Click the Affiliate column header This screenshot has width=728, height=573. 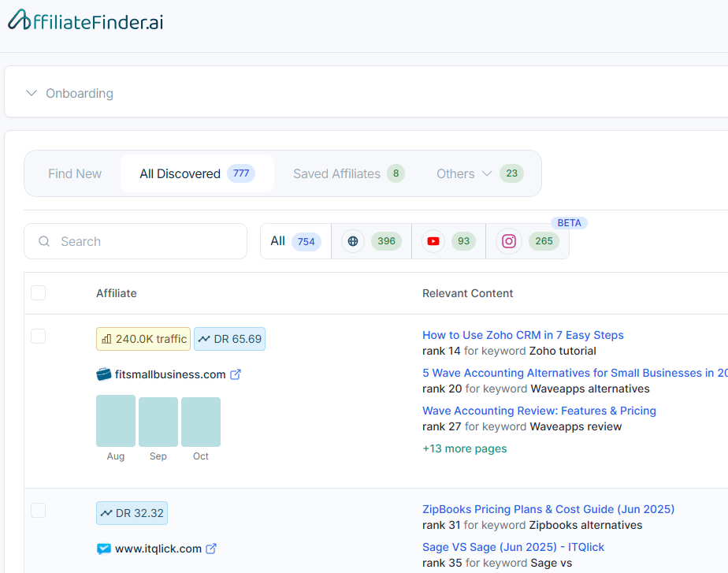coord(117,293)
